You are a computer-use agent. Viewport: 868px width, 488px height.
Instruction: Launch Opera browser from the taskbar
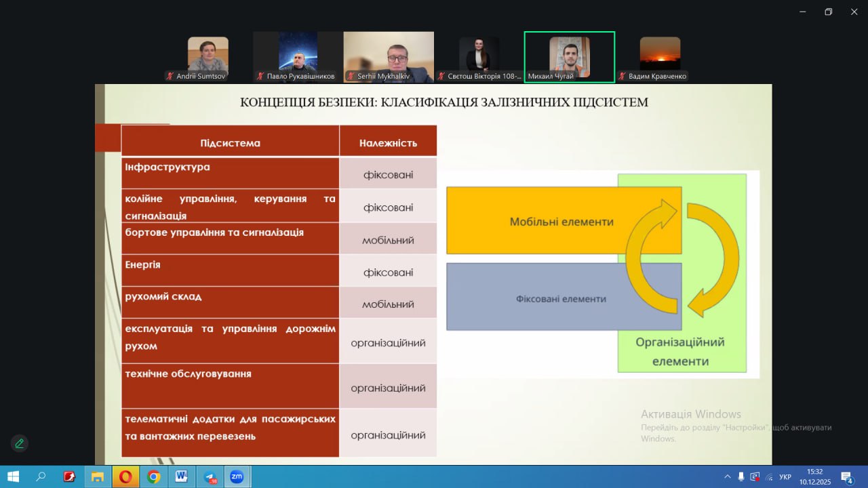(125, 476)
